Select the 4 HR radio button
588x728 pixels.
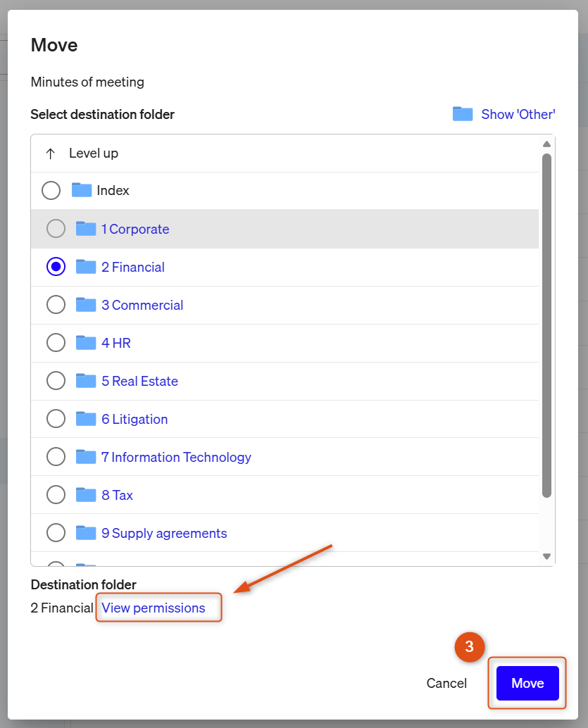[x=56, y=343]
